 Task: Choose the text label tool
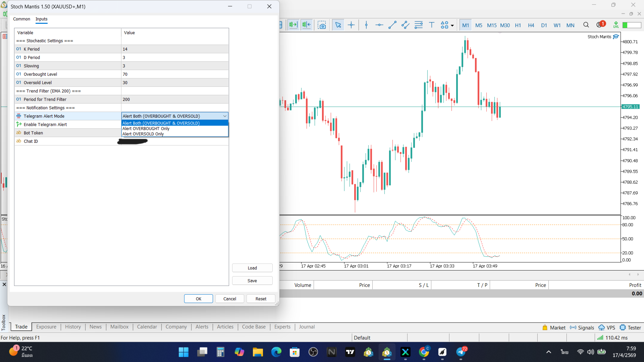point(432,25)
